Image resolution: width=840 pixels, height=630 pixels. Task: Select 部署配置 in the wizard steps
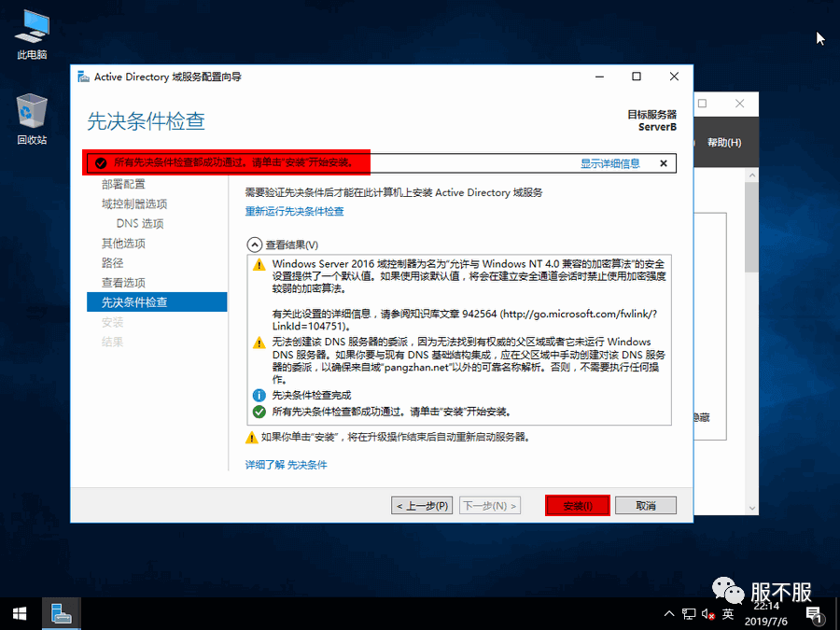[123, 184]
